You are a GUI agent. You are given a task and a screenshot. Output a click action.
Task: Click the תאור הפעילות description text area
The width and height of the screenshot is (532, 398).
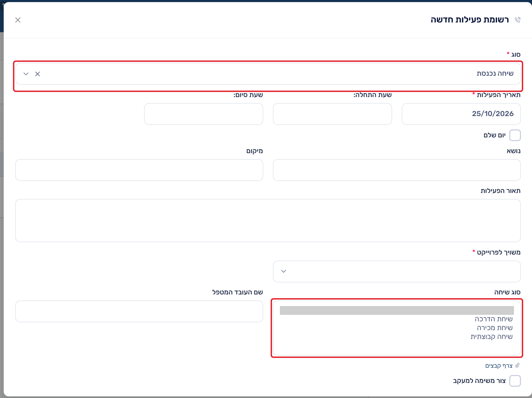click(268, 221)
